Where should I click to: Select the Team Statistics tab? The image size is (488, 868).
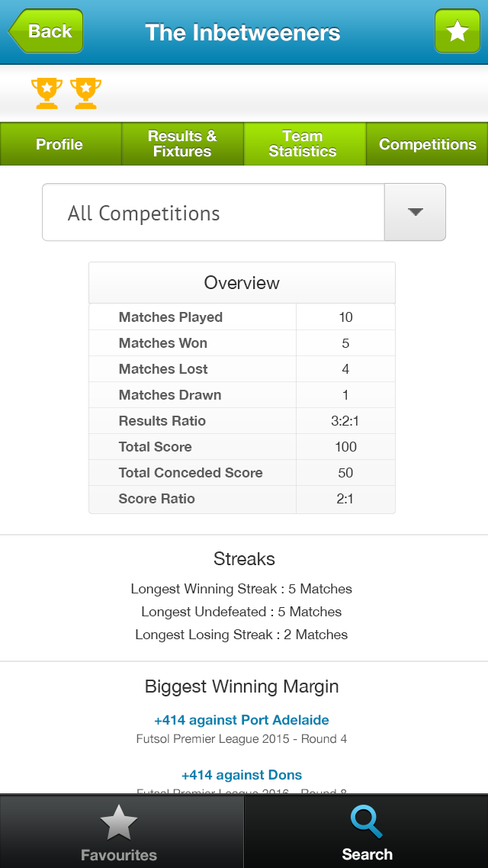[x=305, y=144]
